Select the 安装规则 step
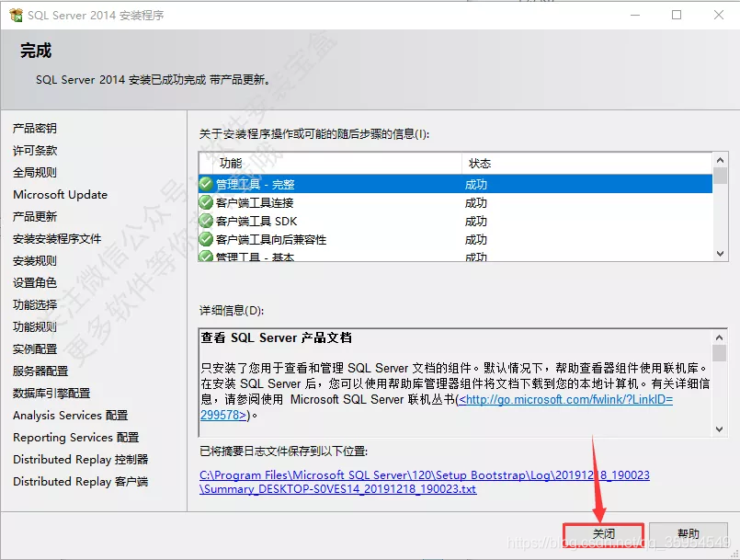The image size is (740, 560). coord(35,260)
